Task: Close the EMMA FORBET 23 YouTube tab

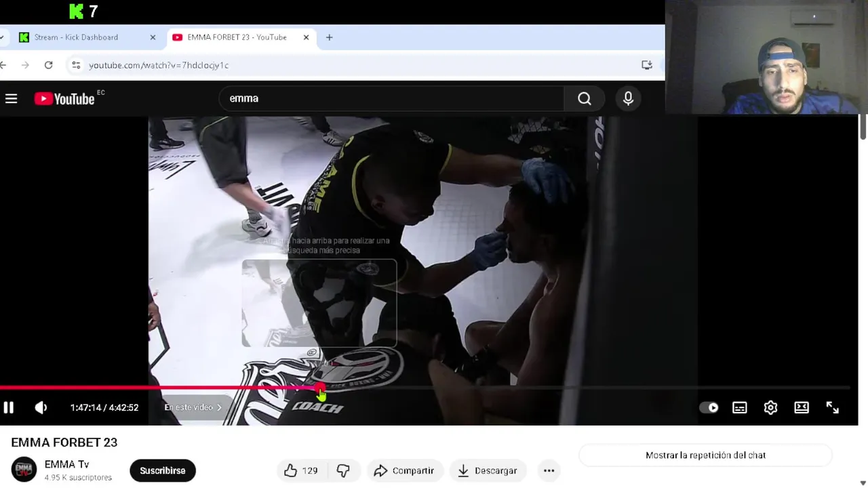Action: pos(306,37)
